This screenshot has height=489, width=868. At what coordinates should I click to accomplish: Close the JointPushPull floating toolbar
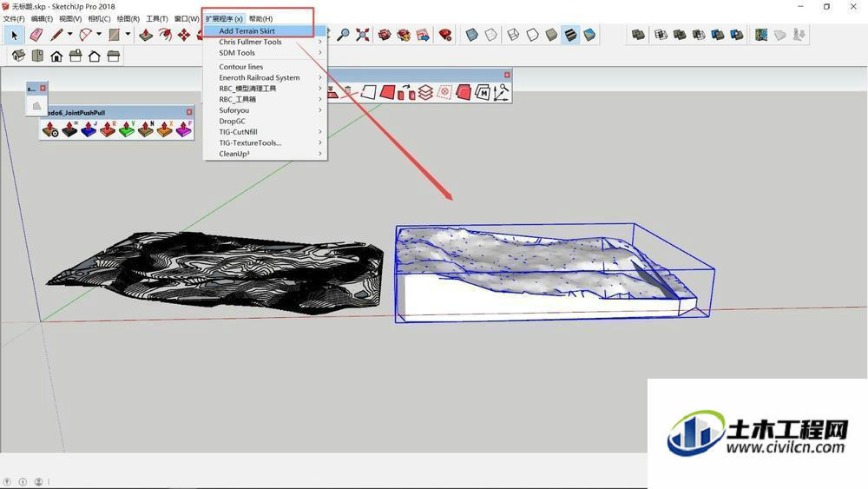(x=189, y=112)
